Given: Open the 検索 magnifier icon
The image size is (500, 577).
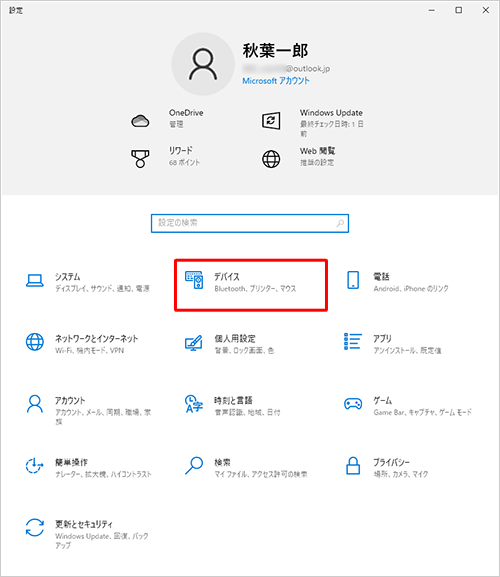Looking at the screenshot, I should (x=194, y=466).
